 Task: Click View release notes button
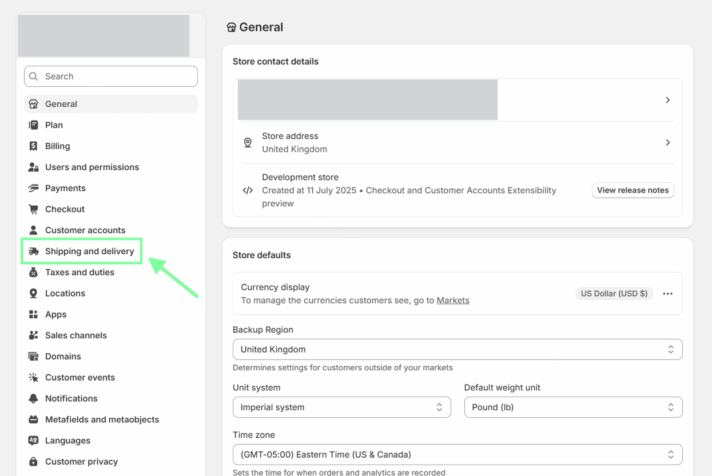pos(633,190)
